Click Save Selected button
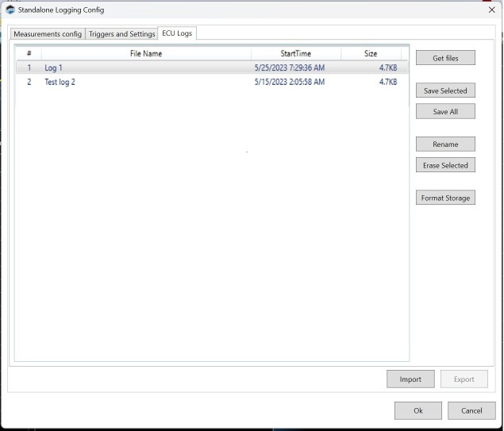Screen dimensions: 504x431 pos(445,90)
